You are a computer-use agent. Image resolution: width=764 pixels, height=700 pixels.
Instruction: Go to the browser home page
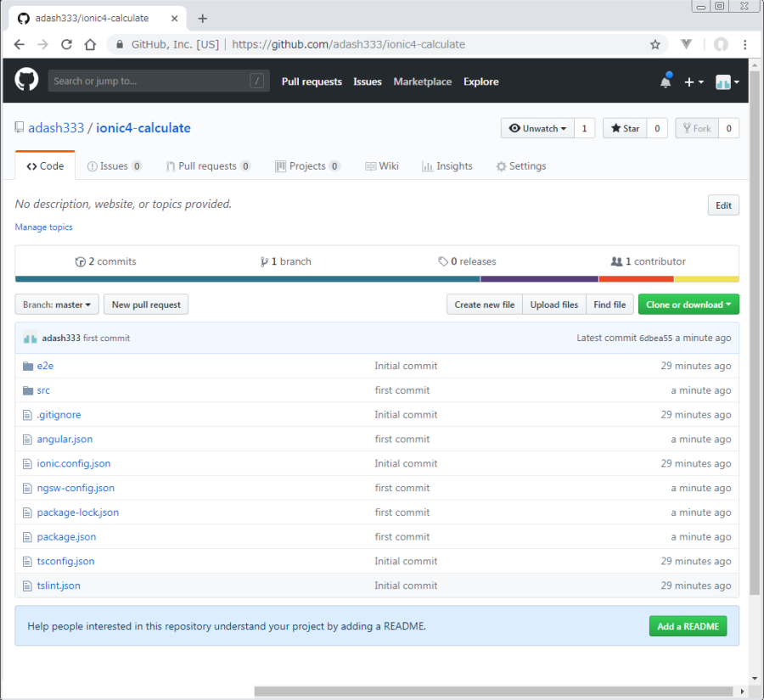click(x=90, y=44)
